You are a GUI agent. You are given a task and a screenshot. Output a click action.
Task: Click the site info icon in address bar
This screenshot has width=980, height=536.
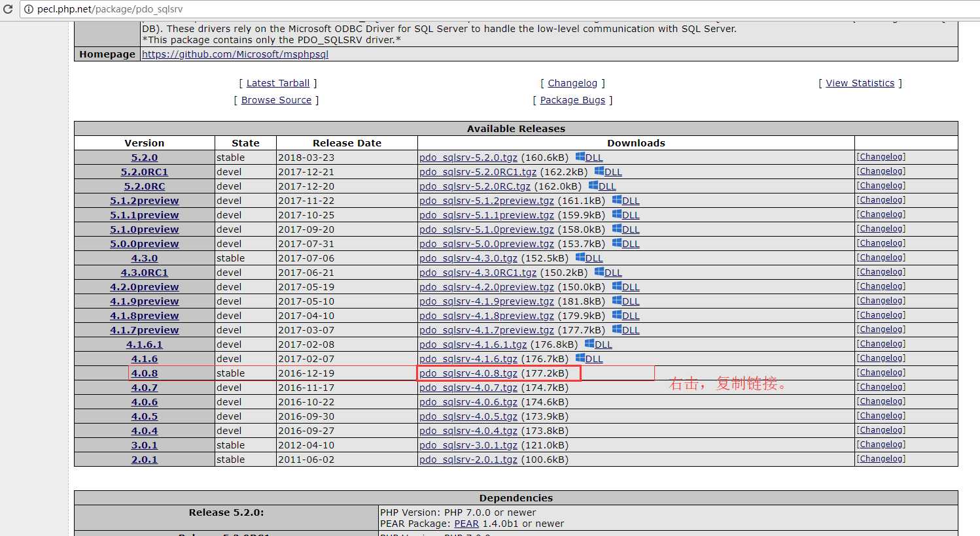coord(29,9)
